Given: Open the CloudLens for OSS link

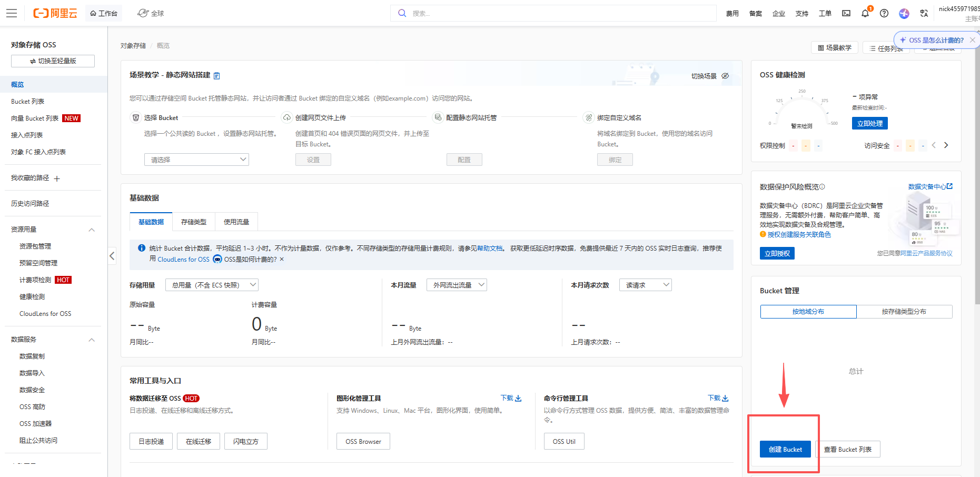Looking at the screenshot, I should 183,259.
